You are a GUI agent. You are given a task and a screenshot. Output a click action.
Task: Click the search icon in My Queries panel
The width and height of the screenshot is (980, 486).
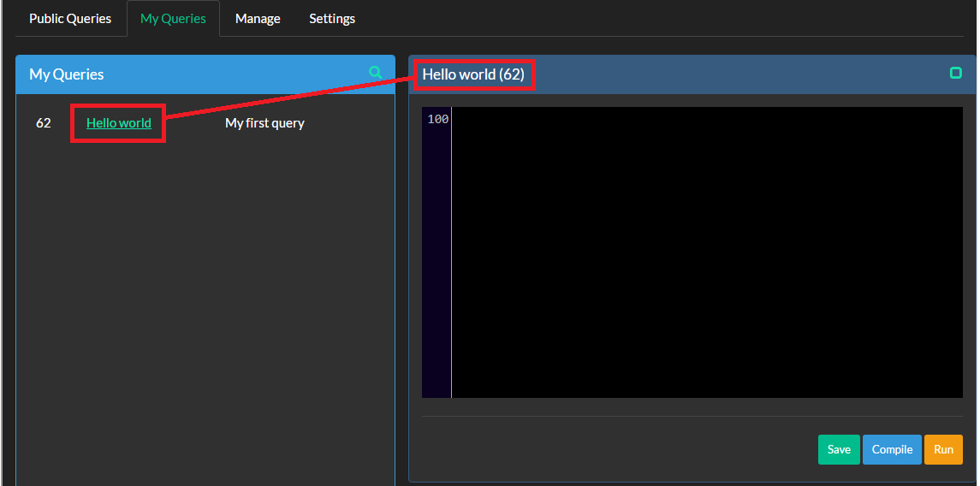(x=375, y=73)
